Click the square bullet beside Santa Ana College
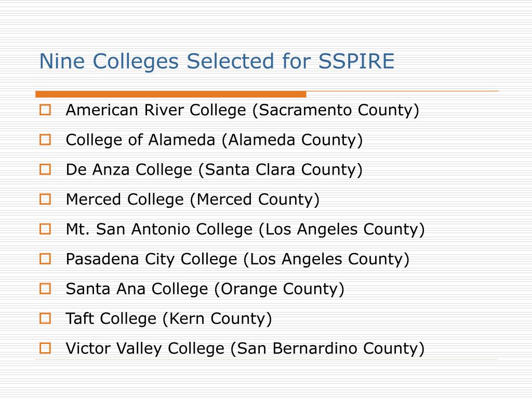This screenshot has width=532, height=399. (x=45, y=289)
